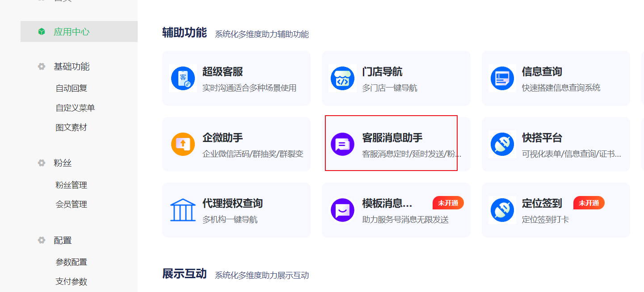Click the 超级客服 card title
The image size is (644, 292).
click(x=223, y=71)
